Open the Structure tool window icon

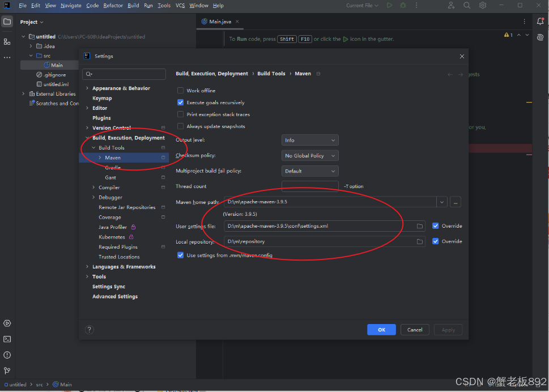tap(7, 42)
